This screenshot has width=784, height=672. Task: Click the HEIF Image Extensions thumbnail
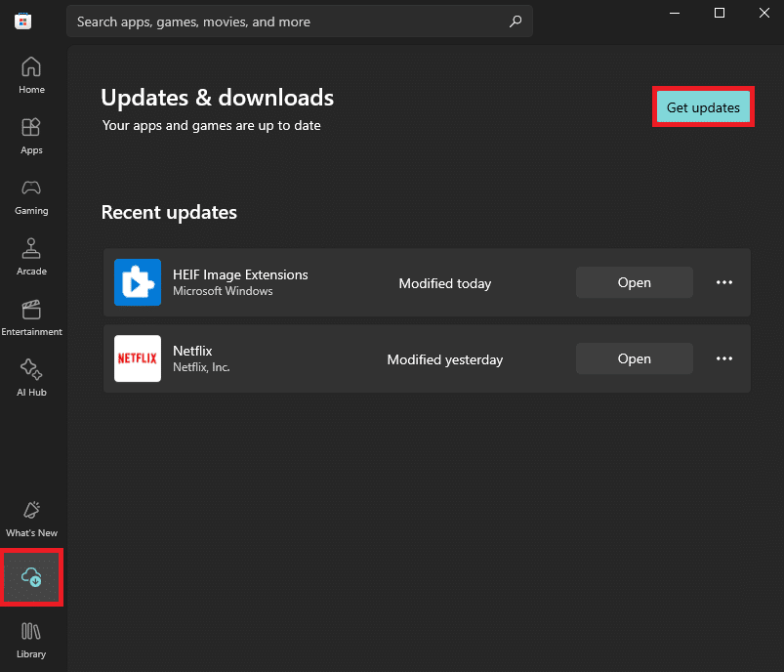138,282
